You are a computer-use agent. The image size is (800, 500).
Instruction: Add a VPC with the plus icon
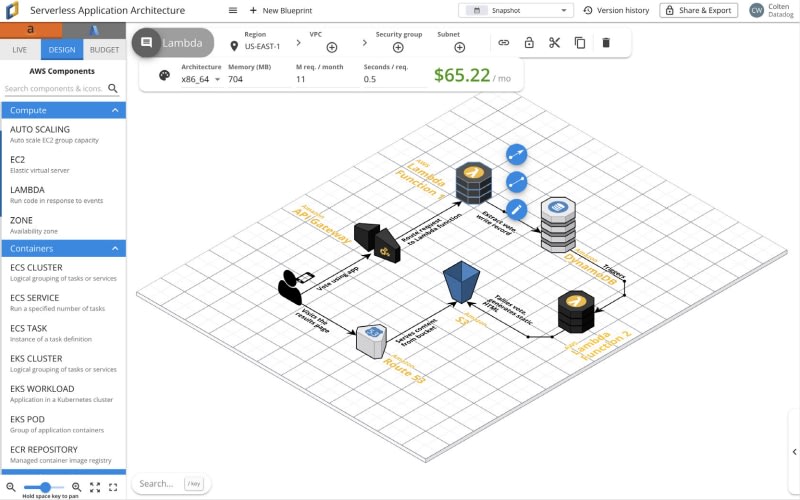[x=332, y=47]
